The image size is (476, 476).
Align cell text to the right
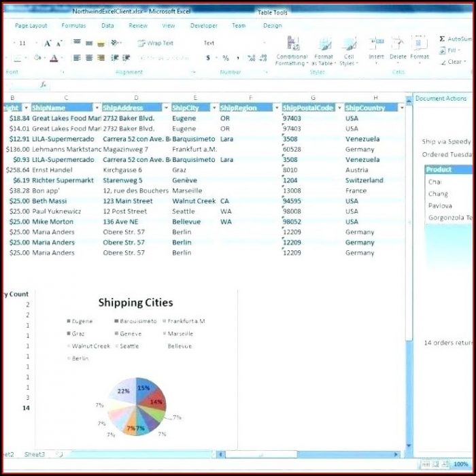point(101,57)
